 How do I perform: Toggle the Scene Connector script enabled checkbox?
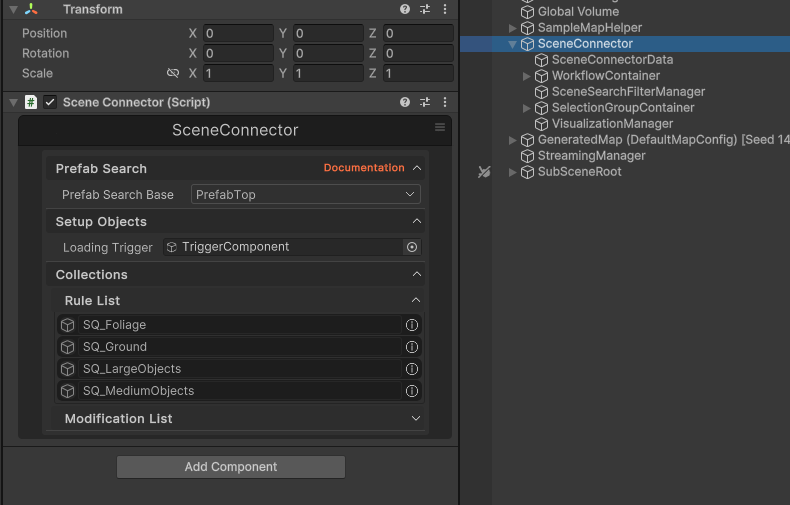50,102
